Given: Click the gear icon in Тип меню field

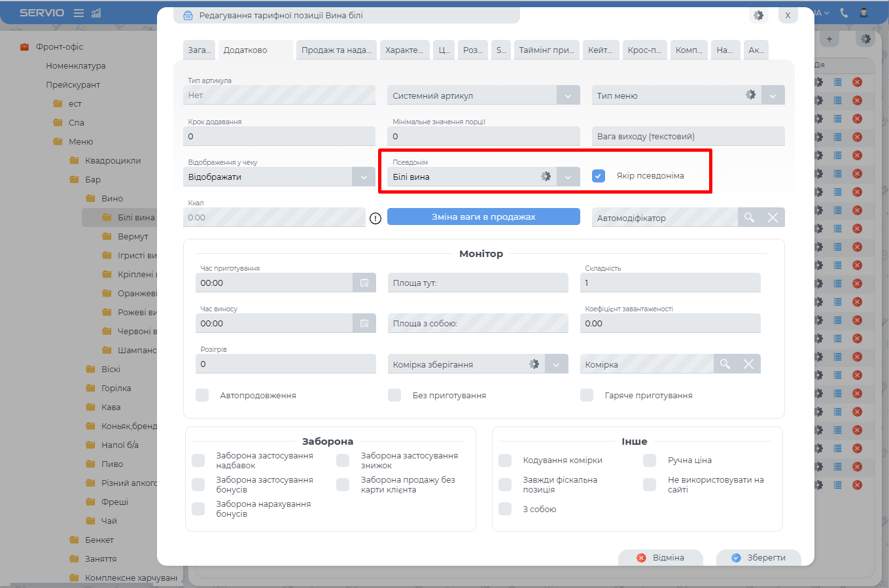Looking at the screenshot, I should (750, 95).
